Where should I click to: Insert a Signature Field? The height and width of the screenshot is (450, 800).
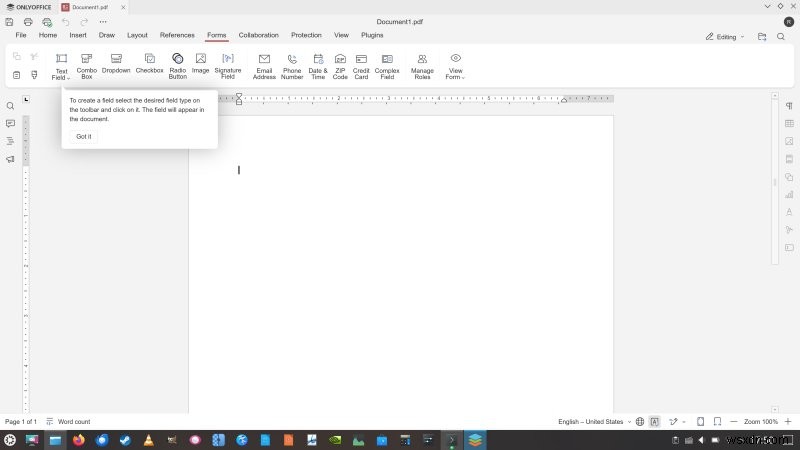coord(228,66)
